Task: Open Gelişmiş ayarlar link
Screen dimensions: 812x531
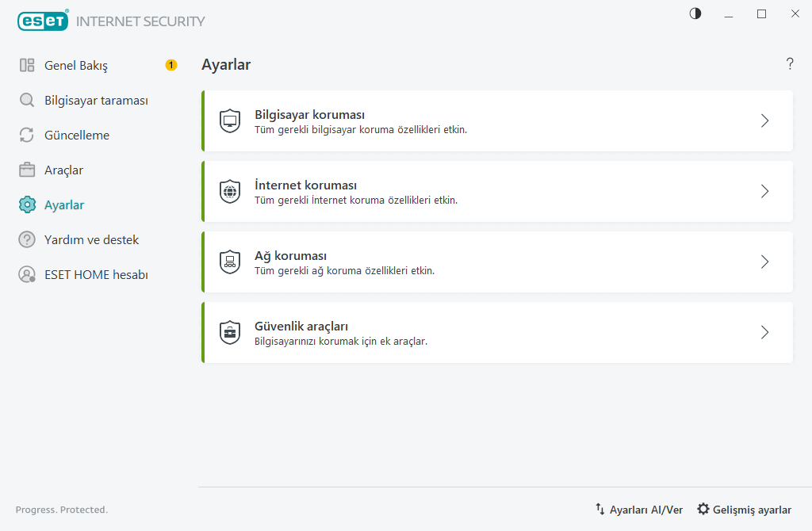Action: pyautogui.click(x=752, y=510)
